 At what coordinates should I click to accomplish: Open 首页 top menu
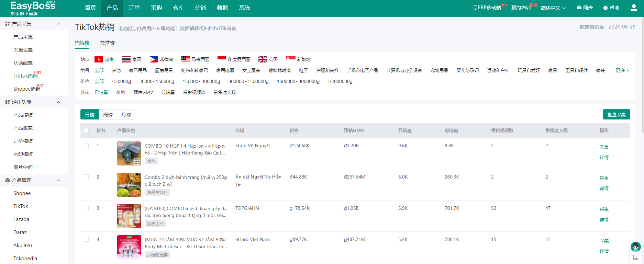[x=90, y=8]
